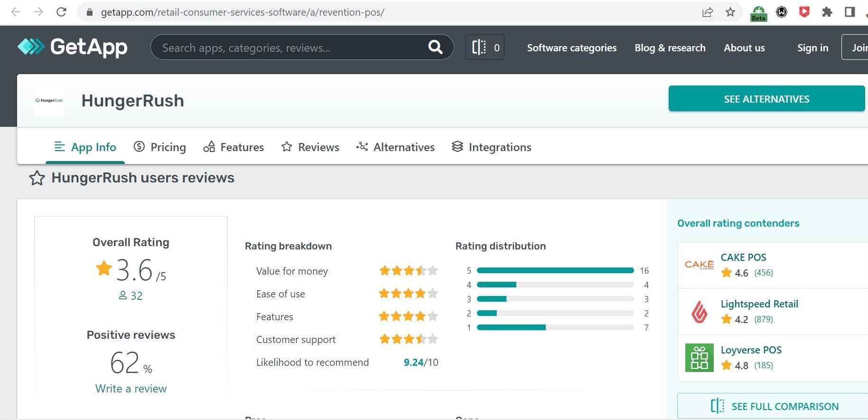This screenshot has height=420, width=868.
Task: Click the browser address bar URL
Action: [243, 12]
